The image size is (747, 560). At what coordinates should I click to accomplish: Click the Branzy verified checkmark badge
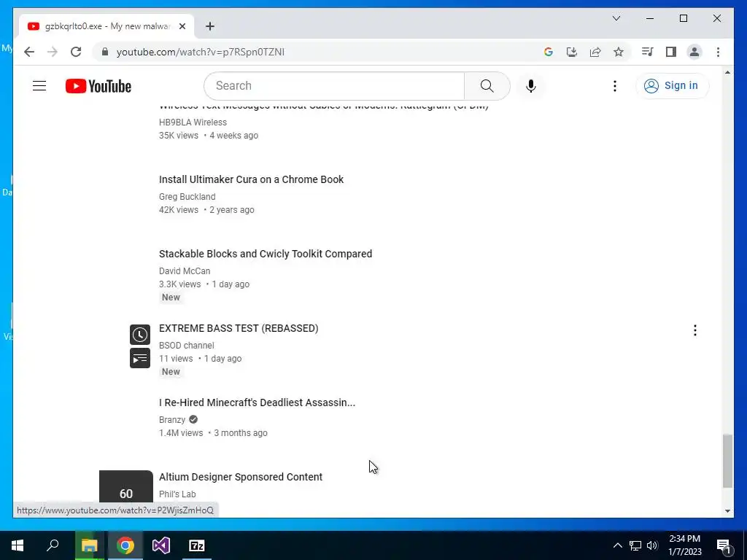coord(193,419)
